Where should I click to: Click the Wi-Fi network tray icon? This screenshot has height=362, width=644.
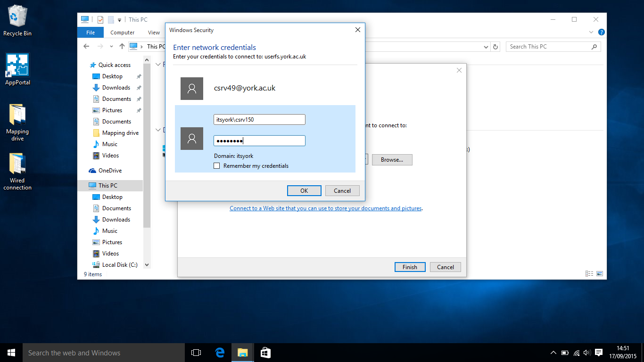[x=577, y=353]
